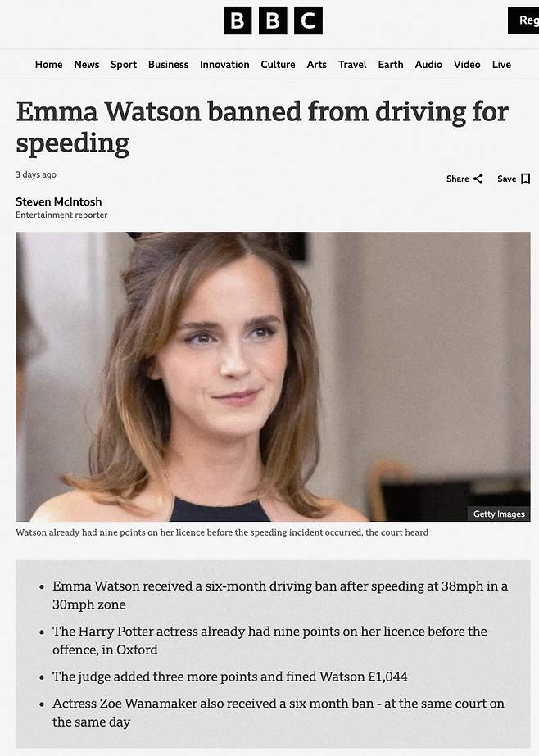The height and width of the screenshot is (756, 539).
Task: Open the Audio section
Action: click(x=428, y=65)
